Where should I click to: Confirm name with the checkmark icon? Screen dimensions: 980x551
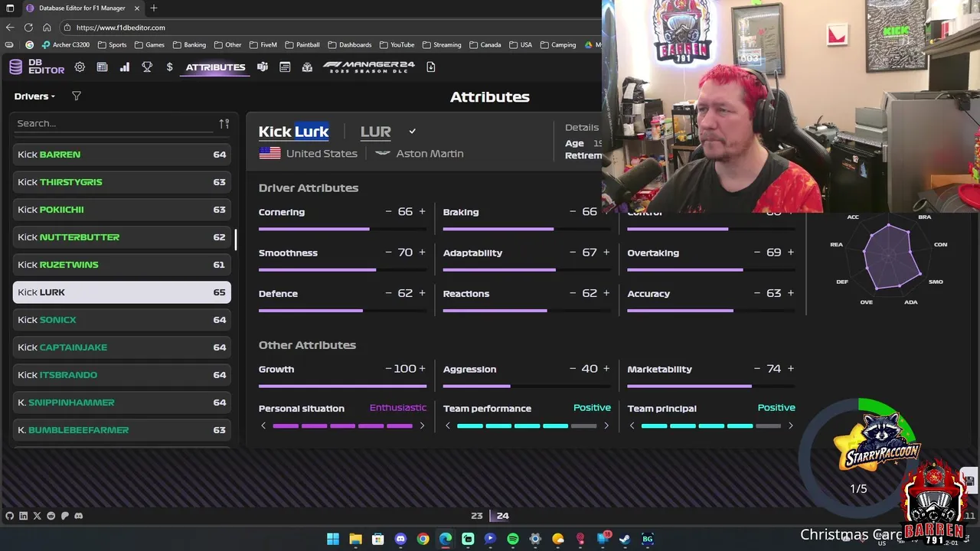412,132
